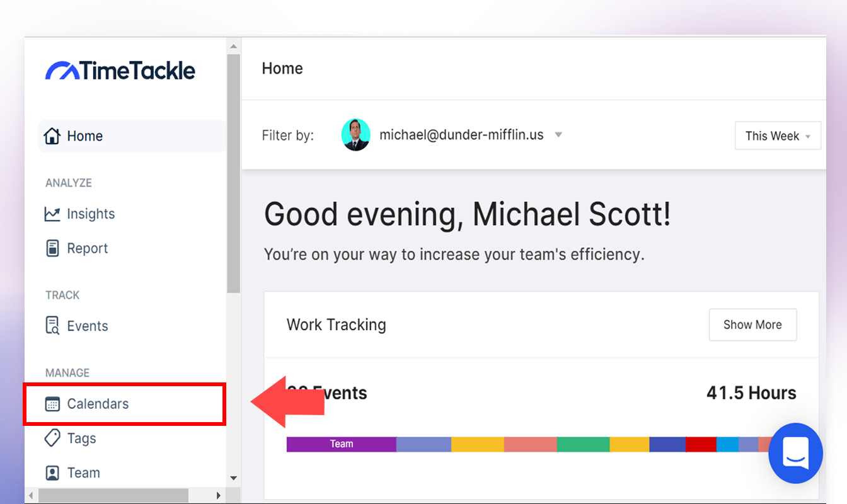847x504 pixels.
Task: Click the 41.5 Hours total
Action: (751, 393)
